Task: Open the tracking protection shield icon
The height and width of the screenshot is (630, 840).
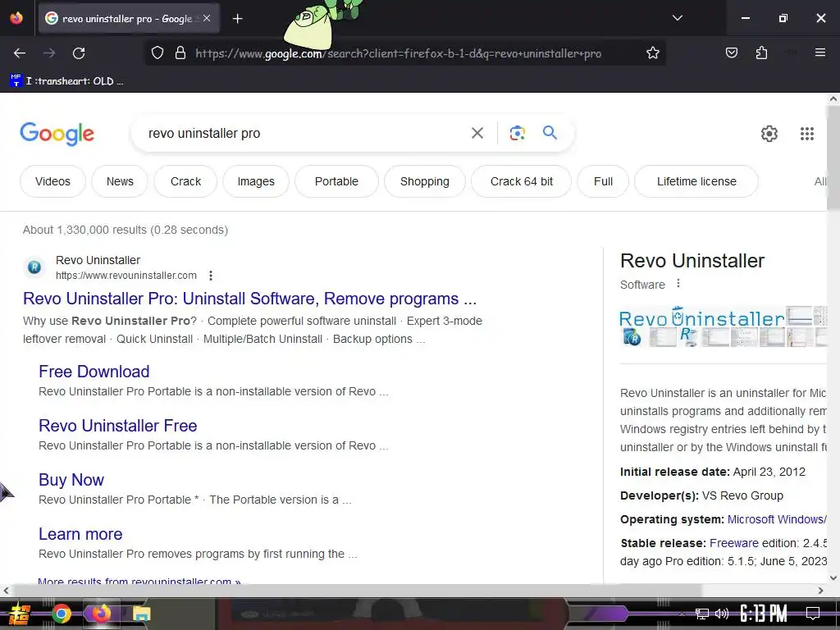Action: [x=157, y=53]
